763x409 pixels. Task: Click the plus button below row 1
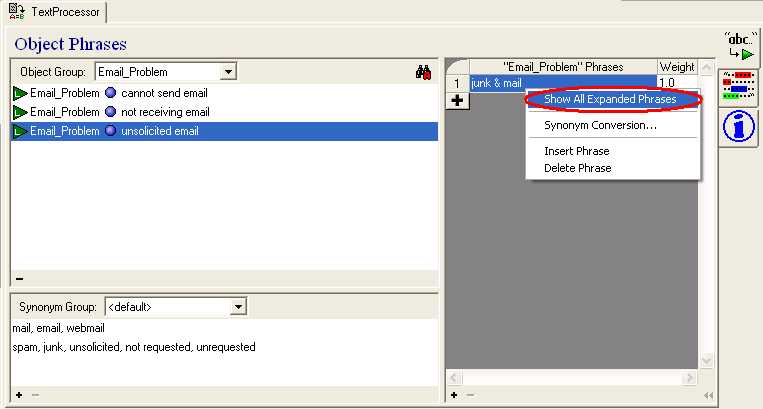[457, 100]
